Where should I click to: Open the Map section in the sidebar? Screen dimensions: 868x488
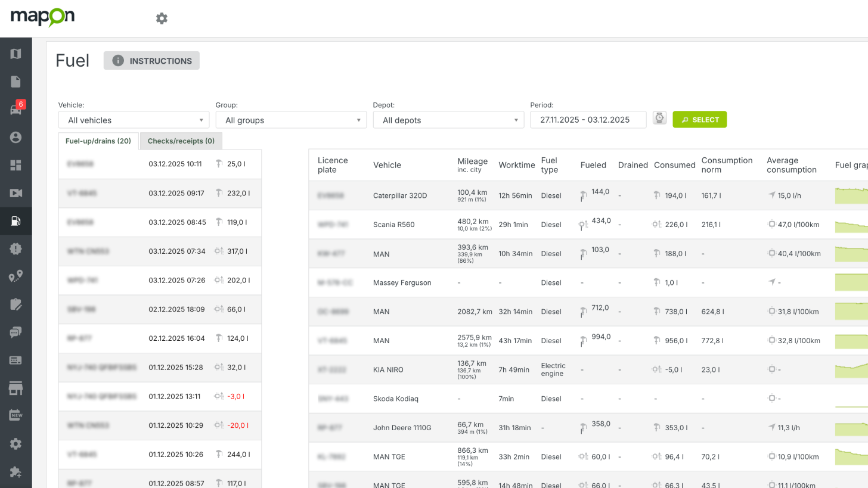click(15, 53)
